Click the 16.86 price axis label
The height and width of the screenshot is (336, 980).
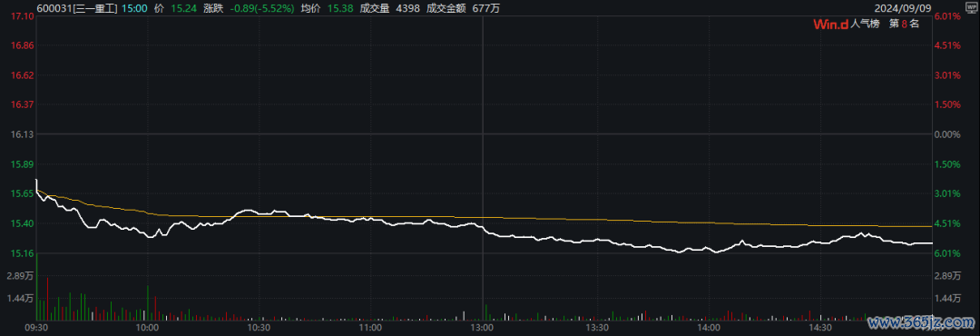(x=21, y=45)
